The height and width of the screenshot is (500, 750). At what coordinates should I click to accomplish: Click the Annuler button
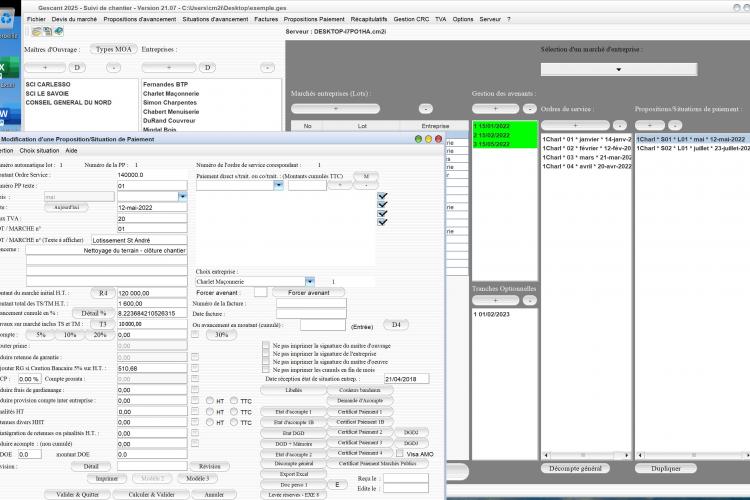[214, 494]
